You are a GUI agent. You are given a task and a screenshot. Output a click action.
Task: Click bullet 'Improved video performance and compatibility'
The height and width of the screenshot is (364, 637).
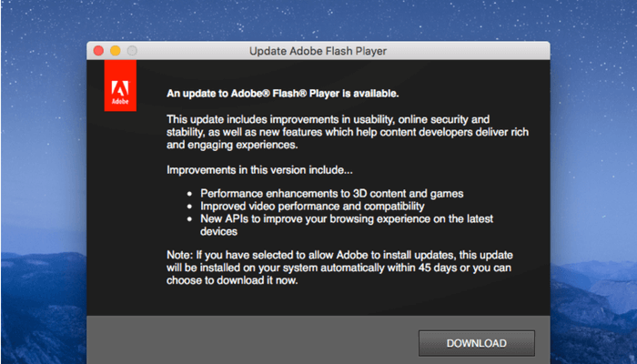click(x=312, y=206)
